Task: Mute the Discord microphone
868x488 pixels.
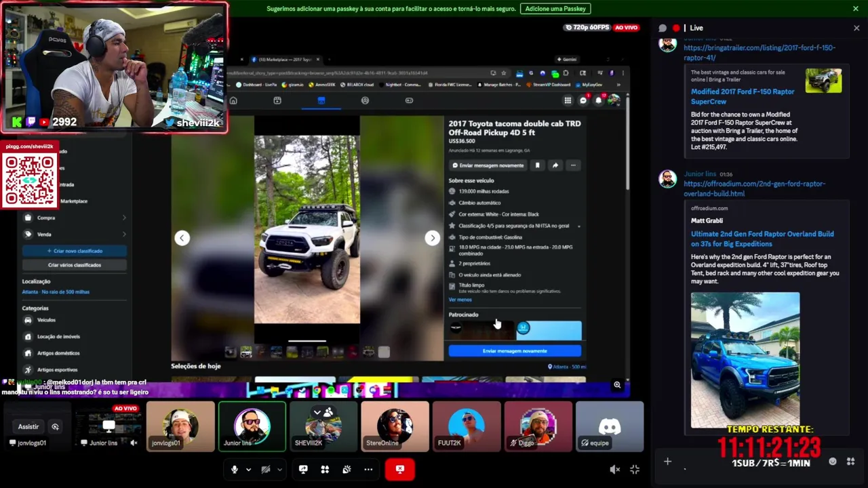Action: 235,469
